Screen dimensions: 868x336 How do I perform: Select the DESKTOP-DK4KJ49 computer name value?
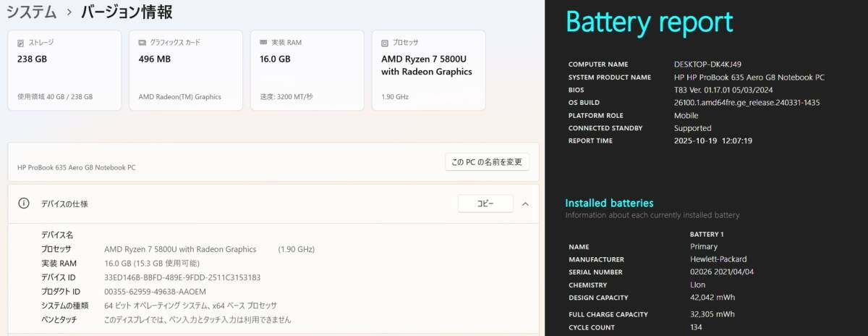707,64
